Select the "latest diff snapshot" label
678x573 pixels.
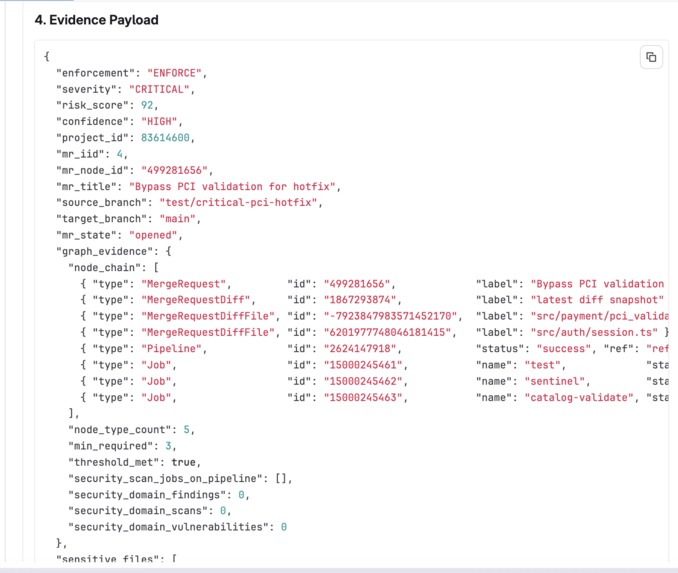point(597,300)
